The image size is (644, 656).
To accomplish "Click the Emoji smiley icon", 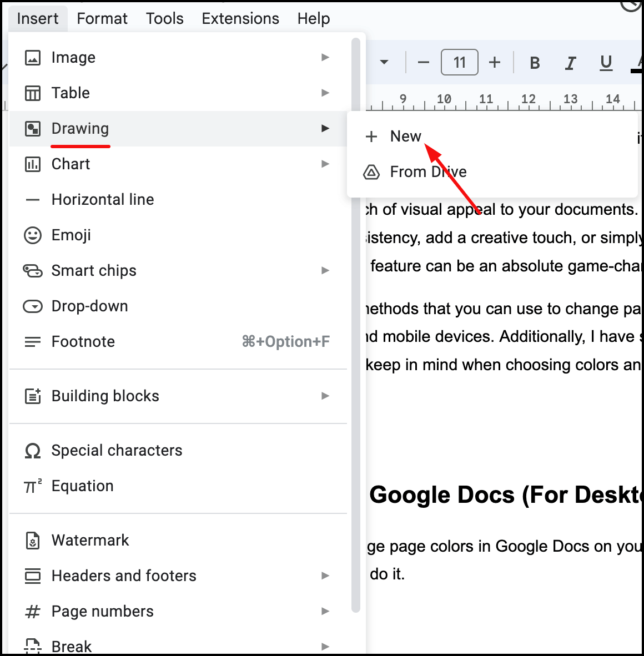I will tap(33, 235).
